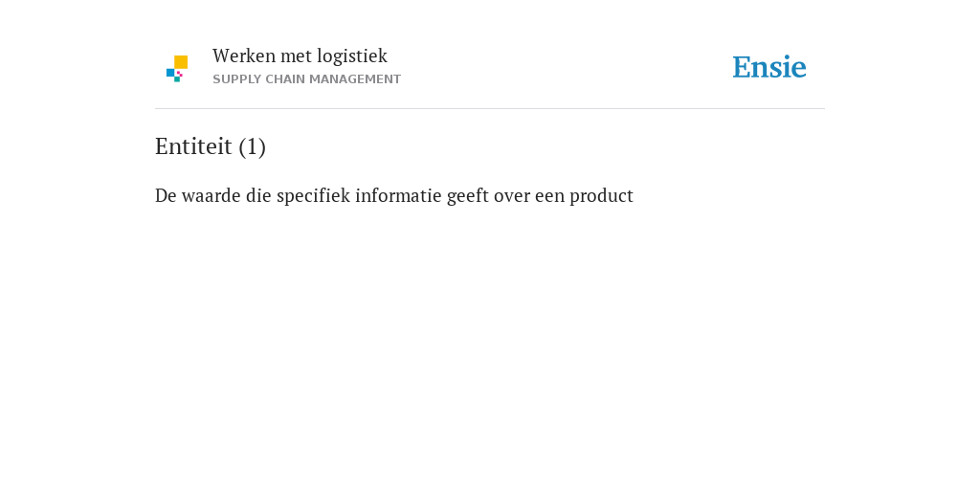980x490 pixels.
Task: Click the small pink pixel in the logo
Action: [179, 74]
